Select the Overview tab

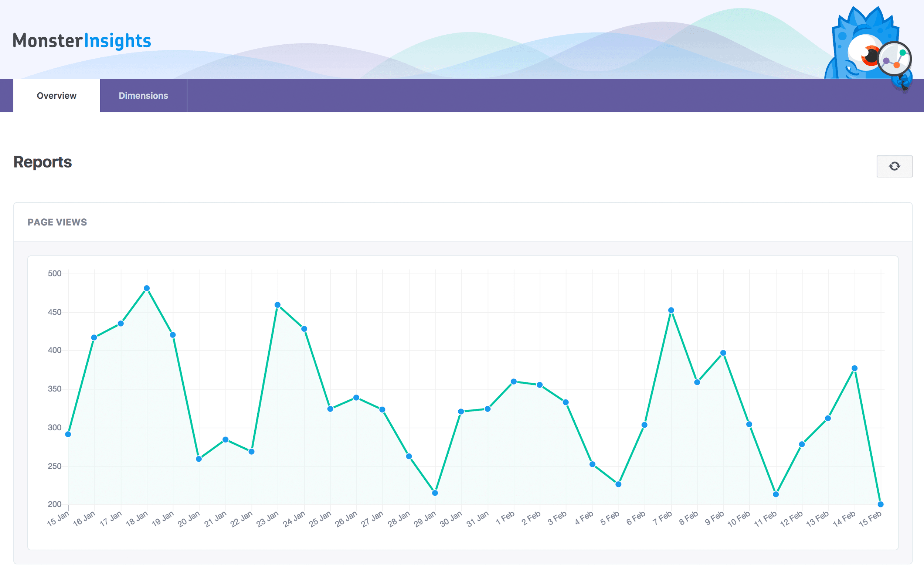pos(56,95)
